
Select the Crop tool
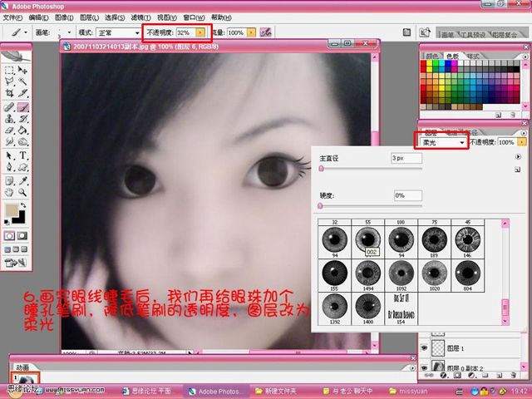pyautogui.click(x=9, y=93)
